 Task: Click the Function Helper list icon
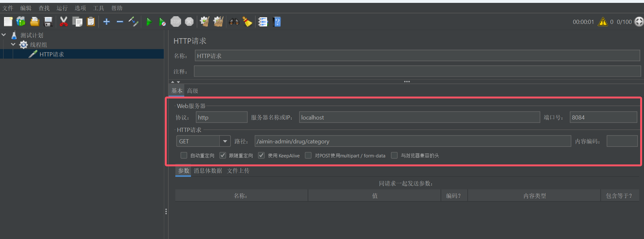click(x=263, y=22)
